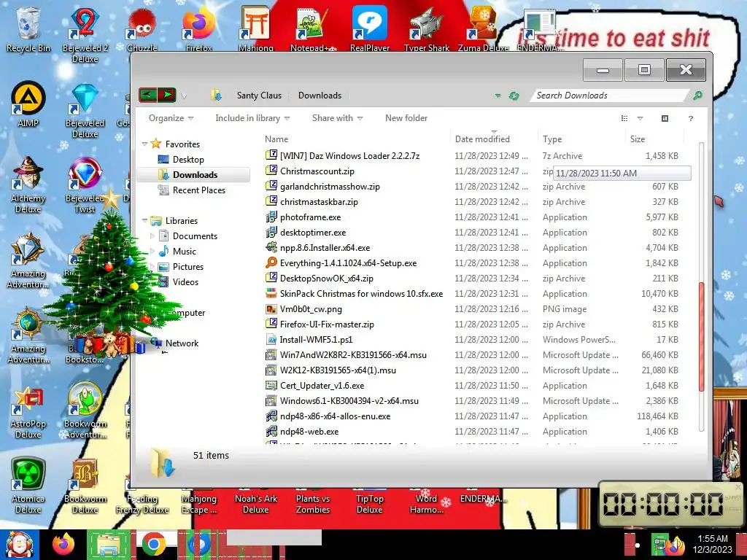The width and height of the screenshot is (747, 560).
Task: Select the Music library
Action: pyautogui.click(x=184, y=252)
